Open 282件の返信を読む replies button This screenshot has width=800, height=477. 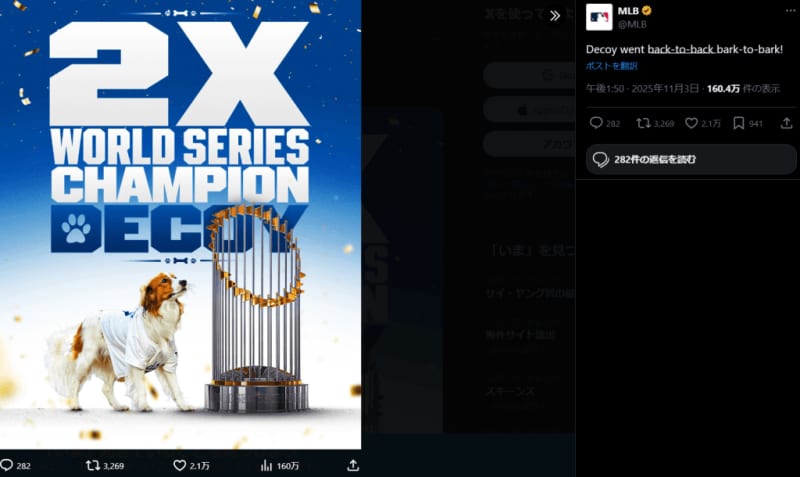click(691, 160)
